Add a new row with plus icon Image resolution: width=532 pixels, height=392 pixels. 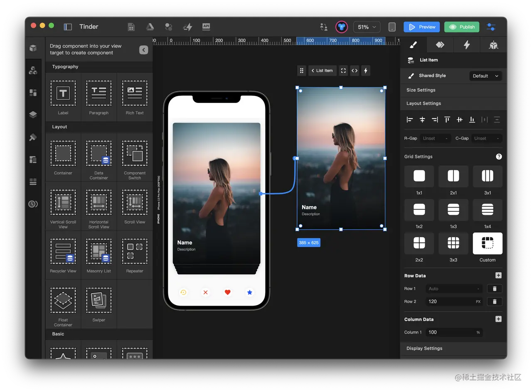click(498, 275)
